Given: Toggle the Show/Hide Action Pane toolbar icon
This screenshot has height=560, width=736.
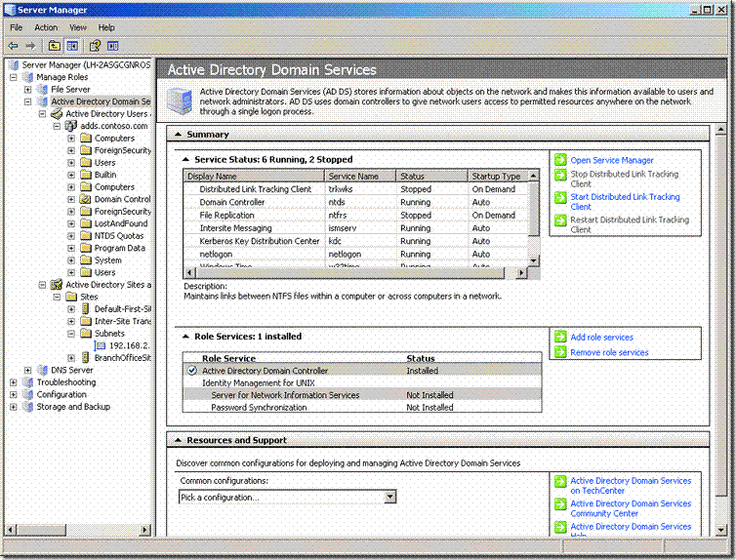Looking at the screenshot, I should click(x=112, y=46).
